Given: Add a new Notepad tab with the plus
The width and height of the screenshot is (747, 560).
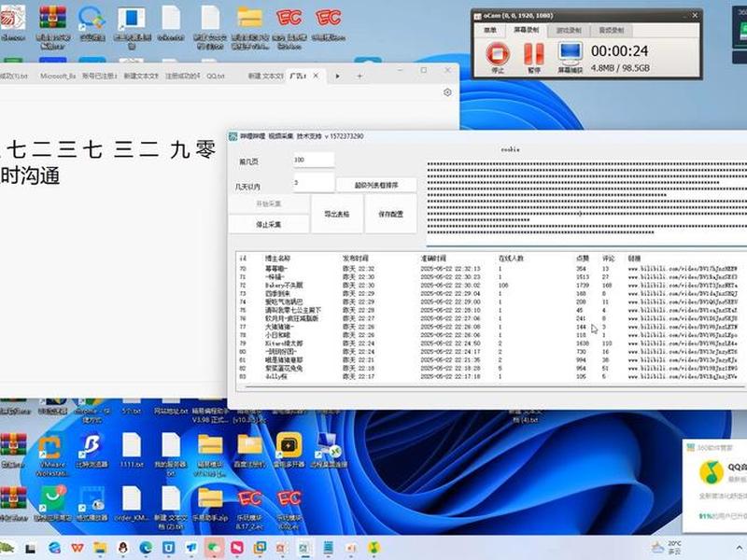Looking at the screenshot, I should tap(359, 77).
